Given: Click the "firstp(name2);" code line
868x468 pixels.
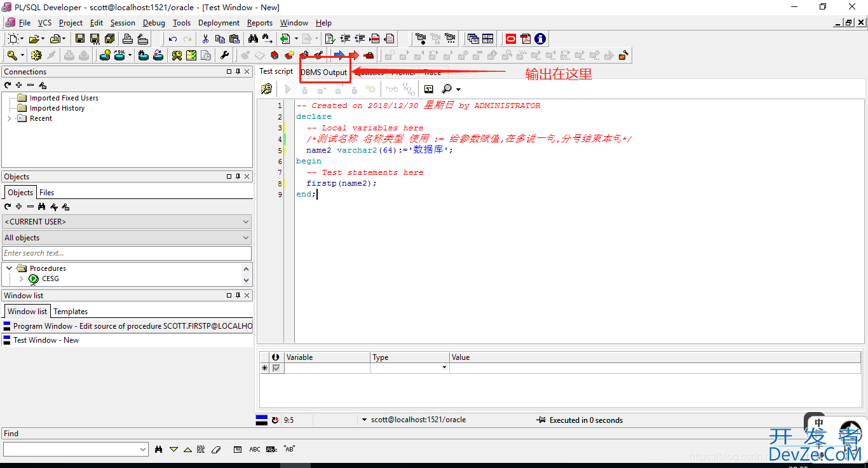Looking at the screenshot, I should (x=341, y=183).
